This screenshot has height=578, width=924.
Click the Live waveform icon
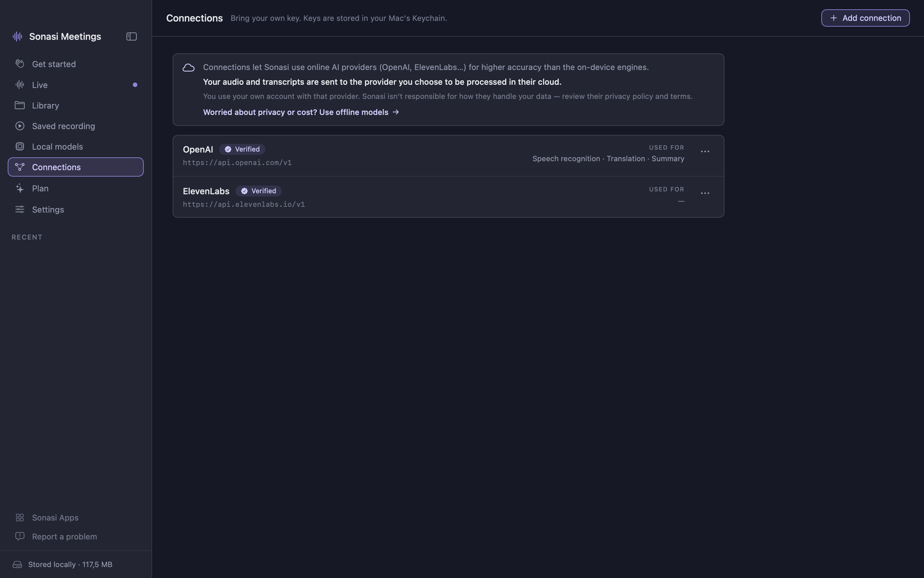(20, 84)
